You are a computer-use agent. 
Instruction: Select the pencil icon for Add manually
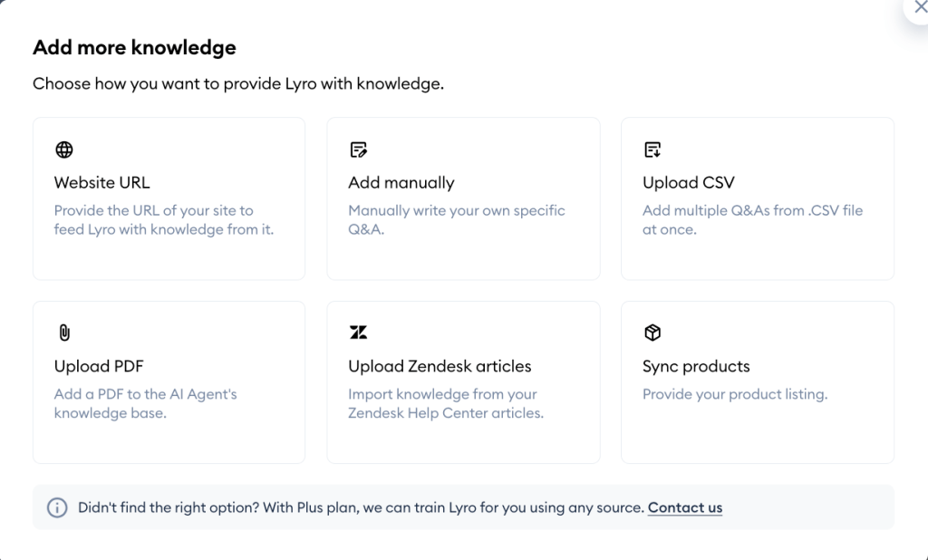pyautogui.click(x=357, y=149)
